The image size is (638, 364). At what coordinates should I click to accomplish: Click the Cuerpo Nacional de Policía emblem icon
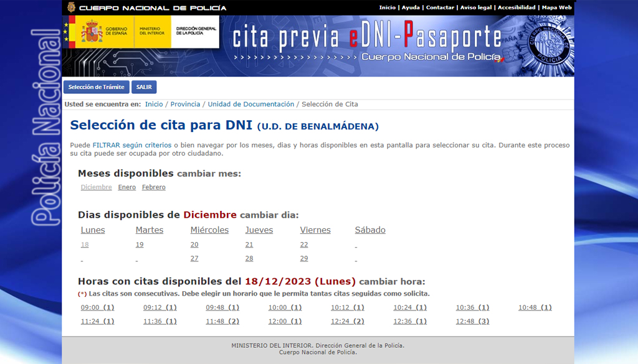[71, 7]
